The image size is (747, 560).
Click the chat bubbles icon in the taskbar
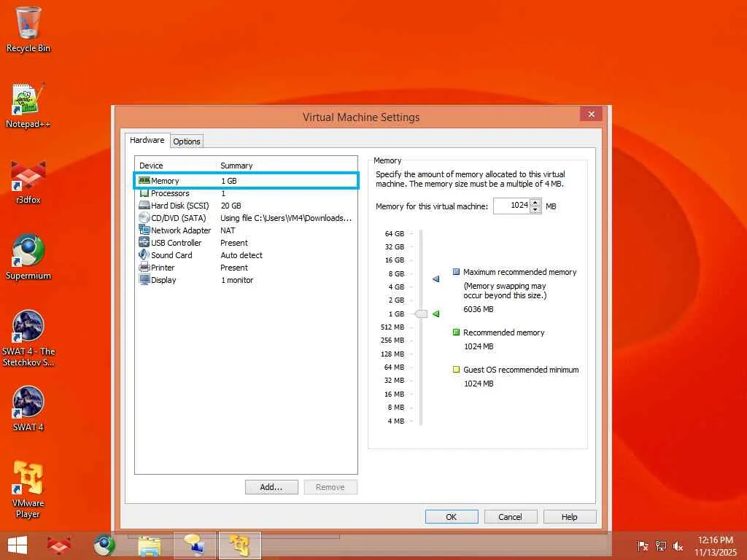click(x=194, y=545)
